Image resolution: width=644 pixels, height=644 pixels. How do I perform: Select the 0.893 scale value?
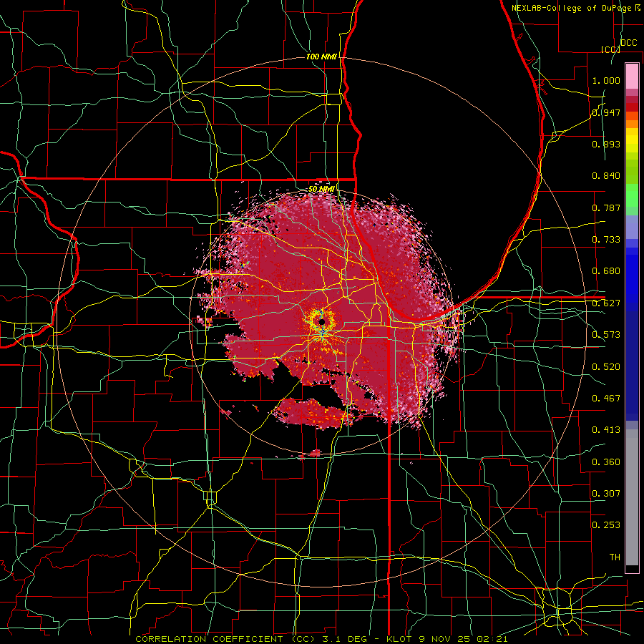[x=606, y=144]
